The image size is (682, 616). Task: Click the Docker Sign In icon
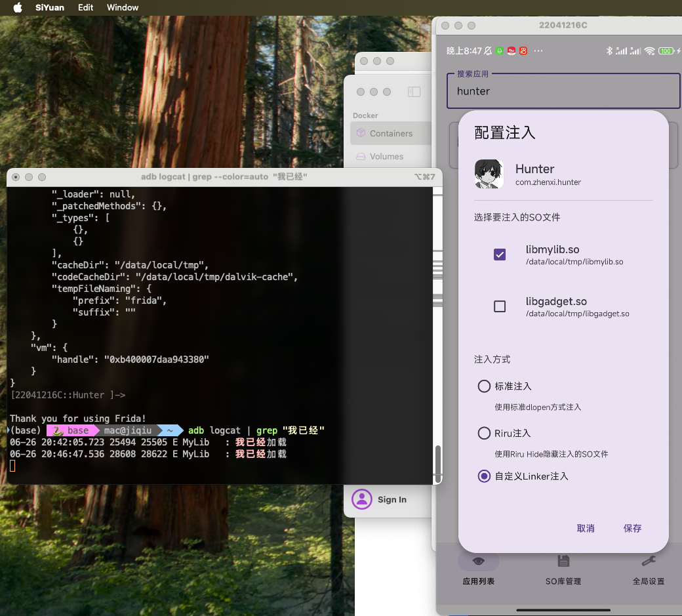pyautogui.click(x=362, y=499)
